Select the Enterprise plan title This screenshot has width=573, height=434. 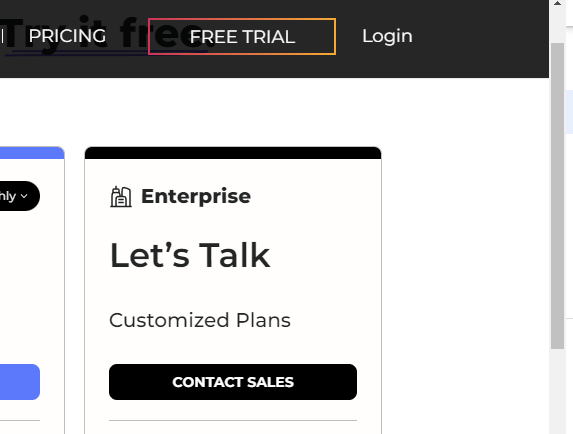196,196
